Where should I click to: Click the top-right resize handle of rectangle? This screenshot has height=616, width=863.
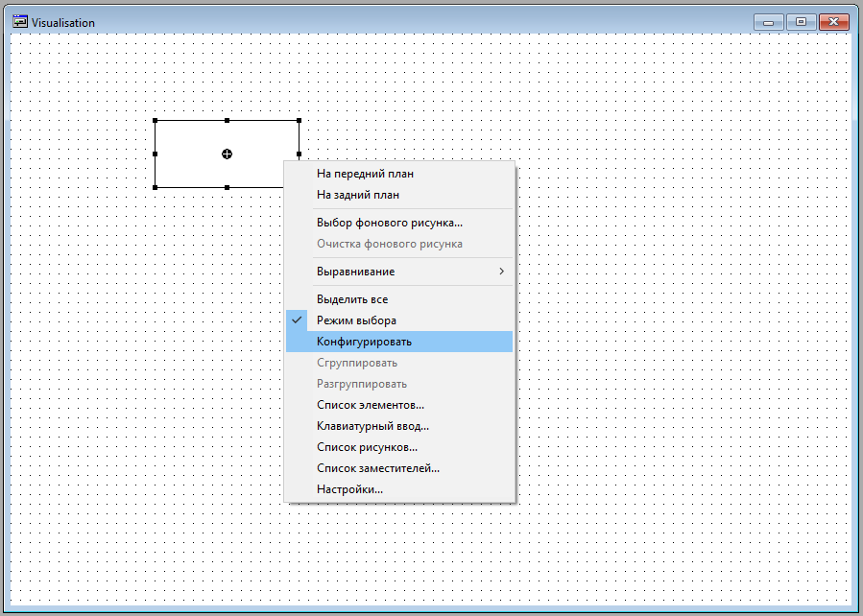click(x=300, y=121)
